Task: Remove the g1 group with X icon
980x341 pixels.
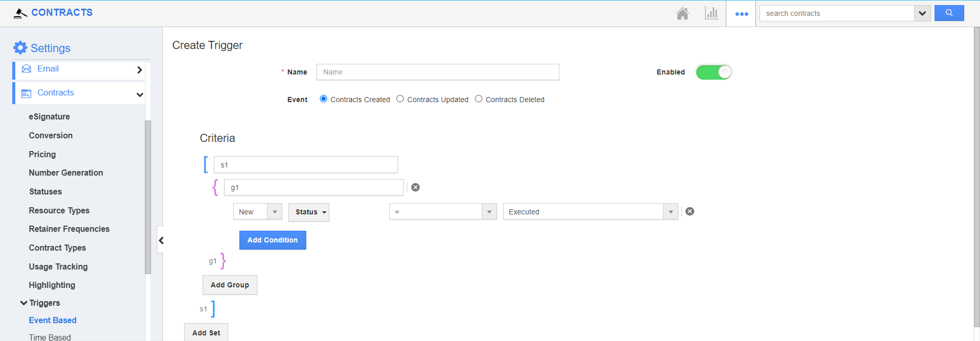Action: pyautogui.click(x=415, y=187)
